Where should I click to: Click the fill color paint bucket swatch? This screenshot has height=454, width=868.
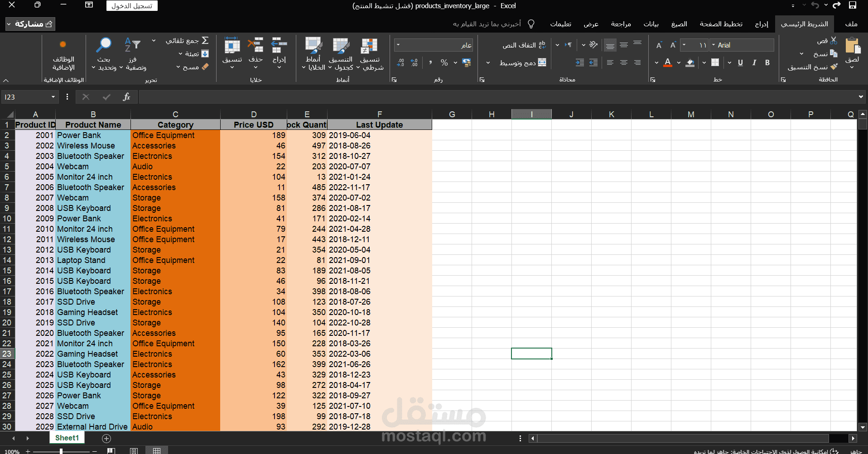tap(690, 62)
